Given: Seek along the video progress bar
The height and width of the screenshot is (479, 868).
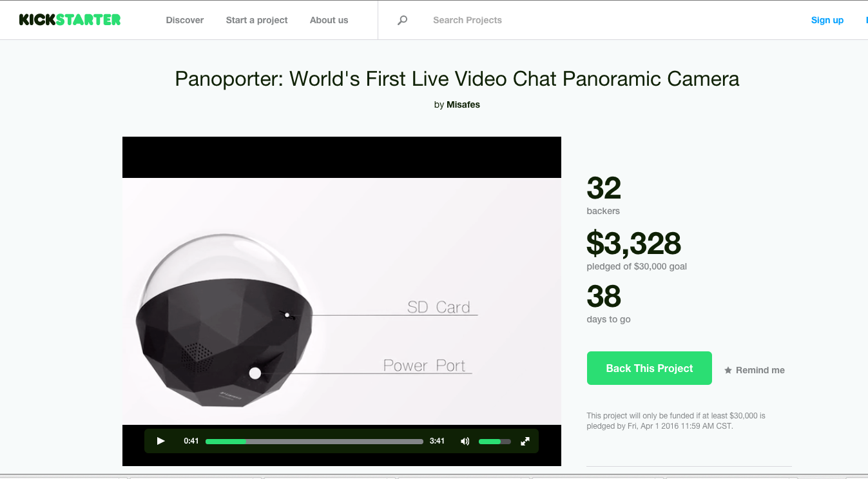Looking at the screenshot, I should (x=314, y=442).
